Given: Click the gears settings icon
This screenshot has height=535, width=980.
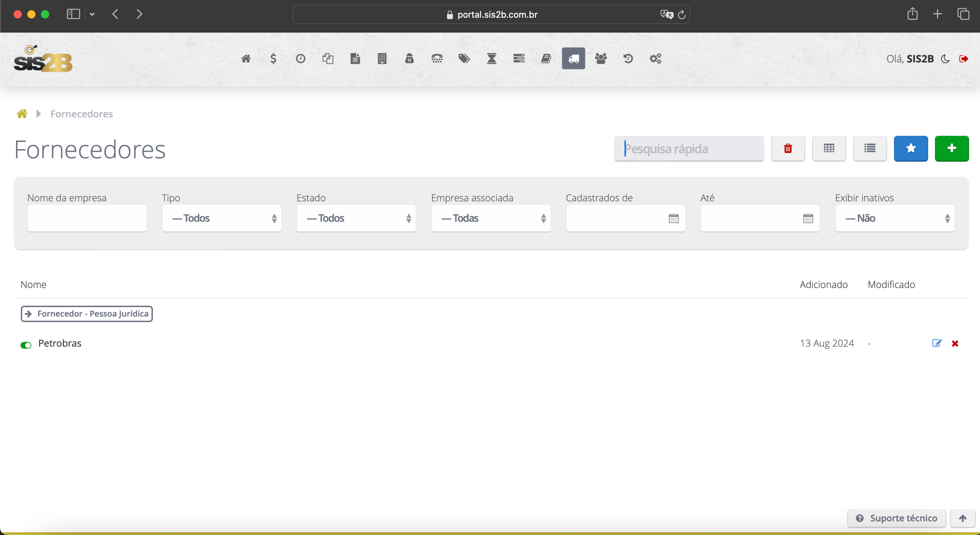Looking at the screenshot, I should coord(655,58).
